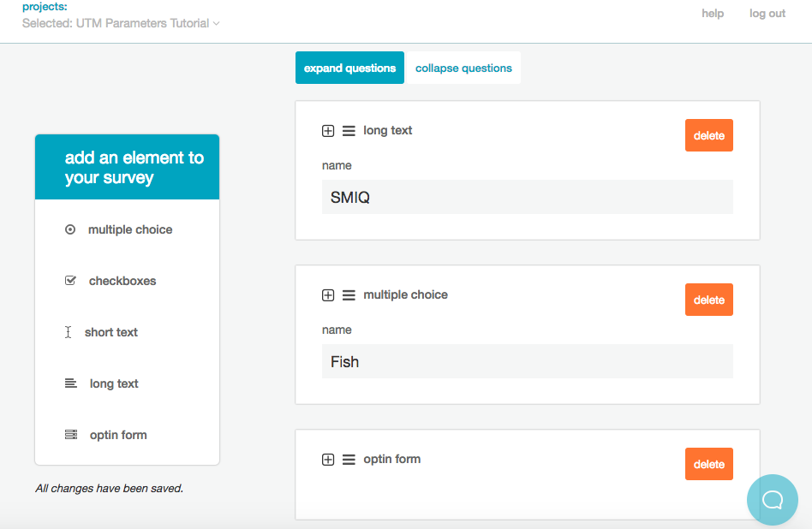Open the UTM Parameters Tutorial project dropdown
Screen dimensions: 812x529
[121, 23]
